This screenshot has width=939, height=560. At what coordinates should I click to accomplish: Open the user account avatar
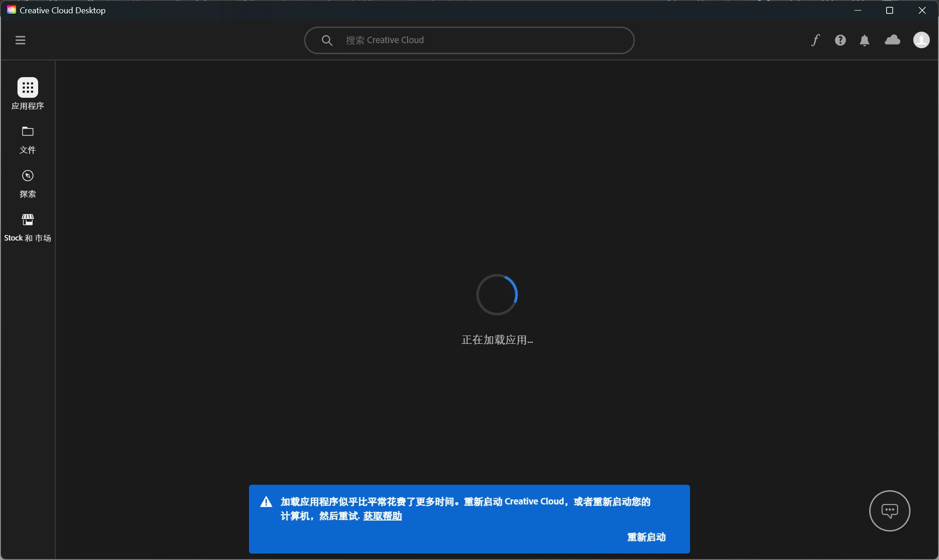point(921,40)
